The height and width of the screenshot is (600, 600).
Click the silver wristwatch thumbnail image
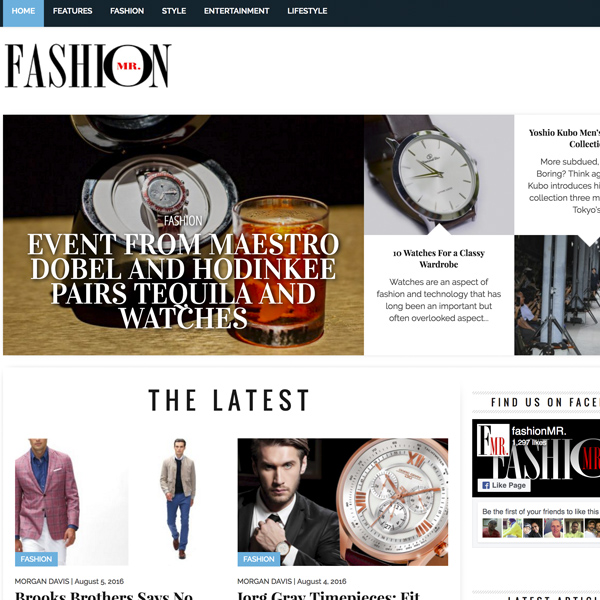pyautogui.click(x=439, y=174)
